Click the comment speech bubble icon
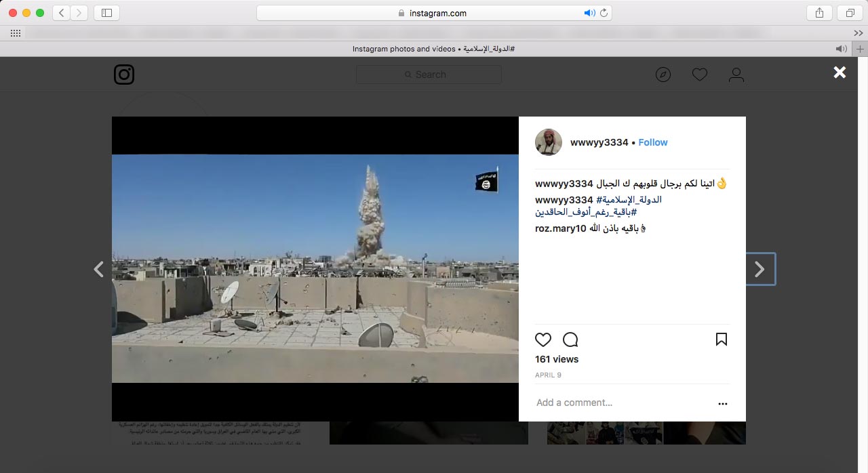This screenshot has width=868, height=473. [x=570, y=340]
